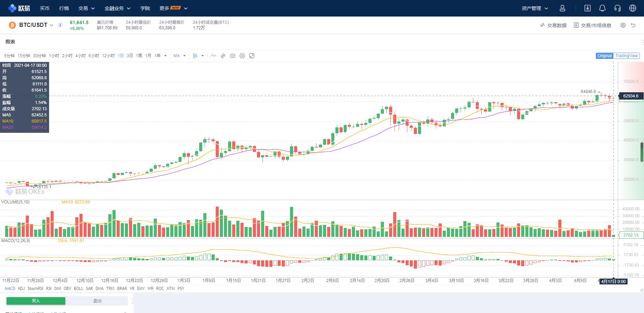Select the 1年 interval

(158, 56)
